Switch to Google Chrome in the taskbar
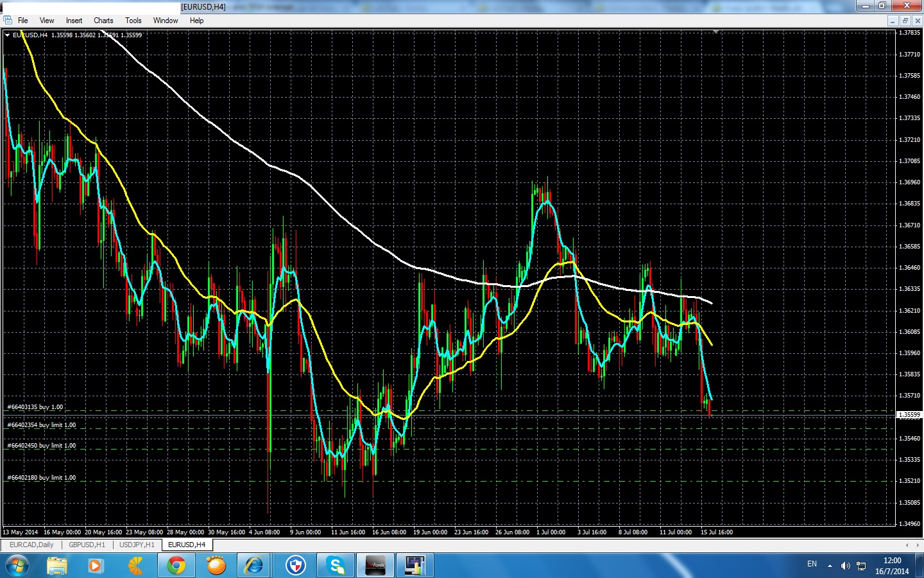 coord(176,566)
